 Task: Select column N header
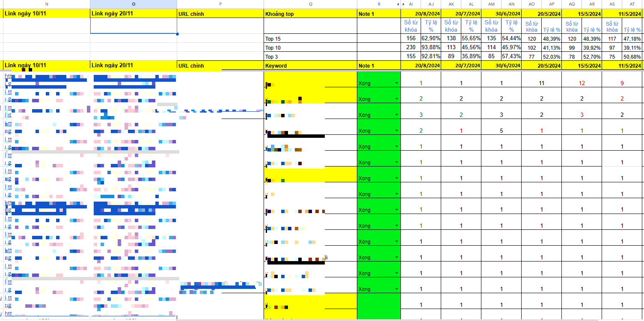[47, 4]
